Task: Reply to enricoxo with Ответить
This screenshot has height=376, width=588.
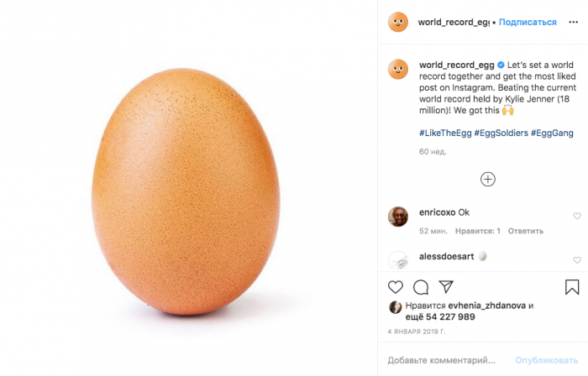Action: pos(525,231)
